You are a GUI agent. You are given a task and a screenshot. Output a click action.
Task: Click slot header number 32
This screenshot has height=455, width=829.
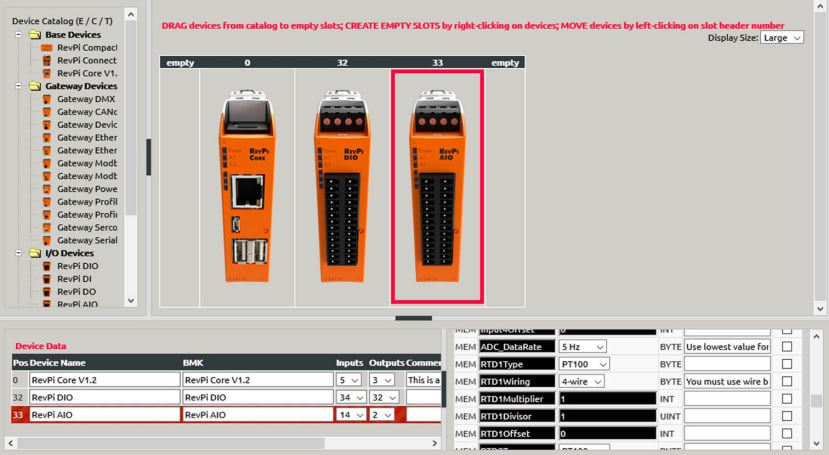coord(342,62)
